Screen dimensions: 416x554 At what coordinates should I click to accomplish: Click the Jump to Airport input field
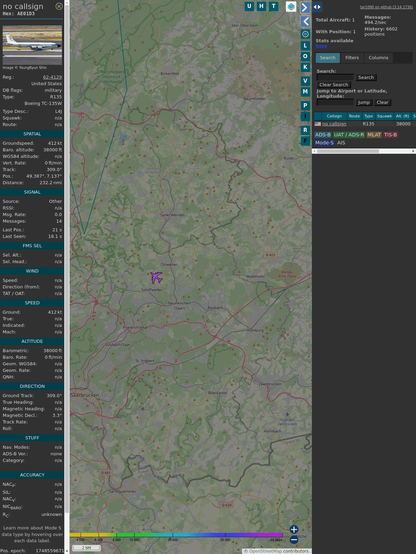point(335,102)
